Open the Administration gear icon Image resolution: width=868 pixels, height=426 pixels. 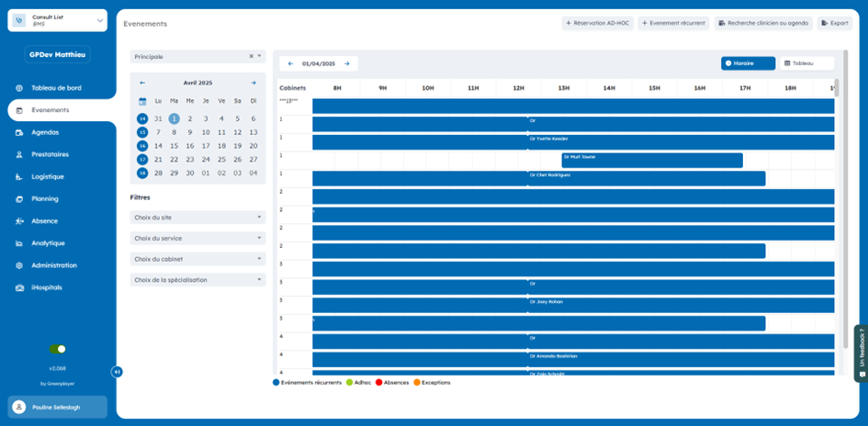tap(19, 265)
